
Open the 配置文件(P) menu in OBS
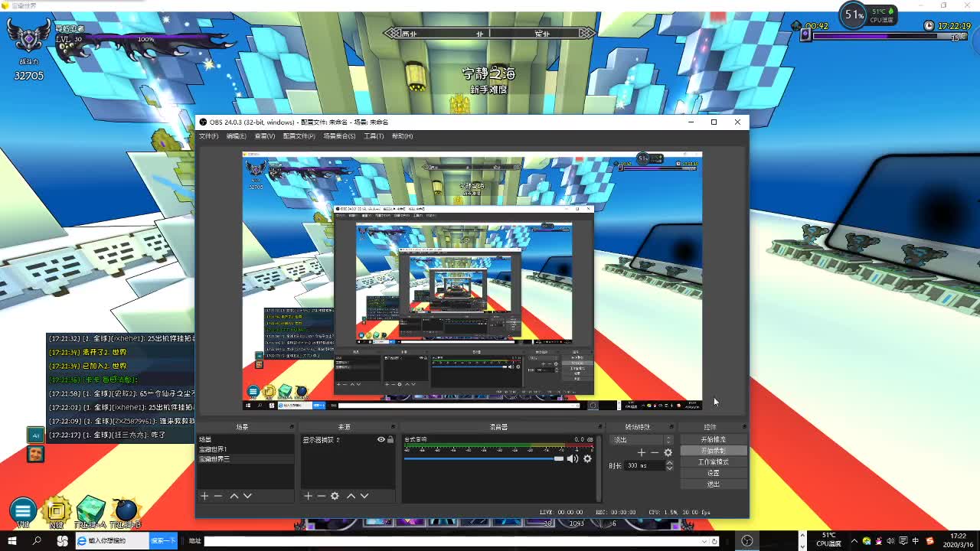[x=299, y=136]
